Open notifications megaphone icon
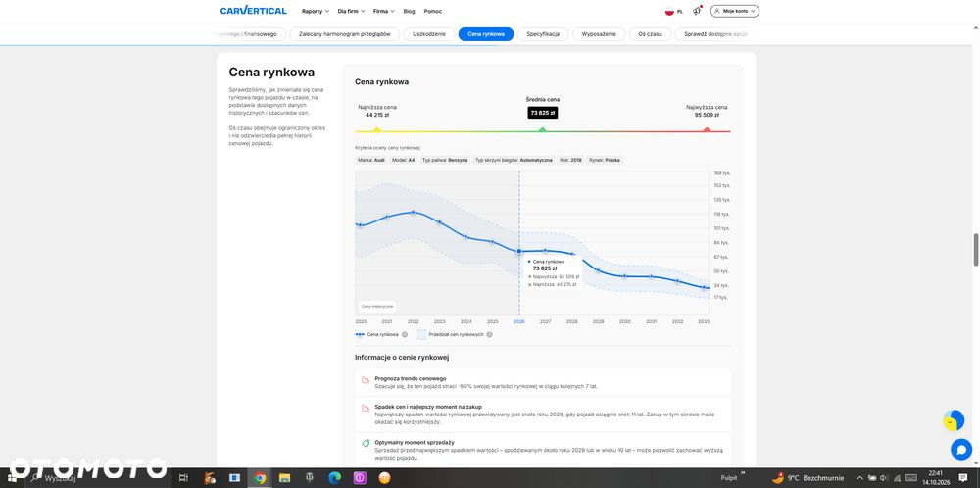The width and height of the screenshot is (980, 488). (x=696, y=11)
